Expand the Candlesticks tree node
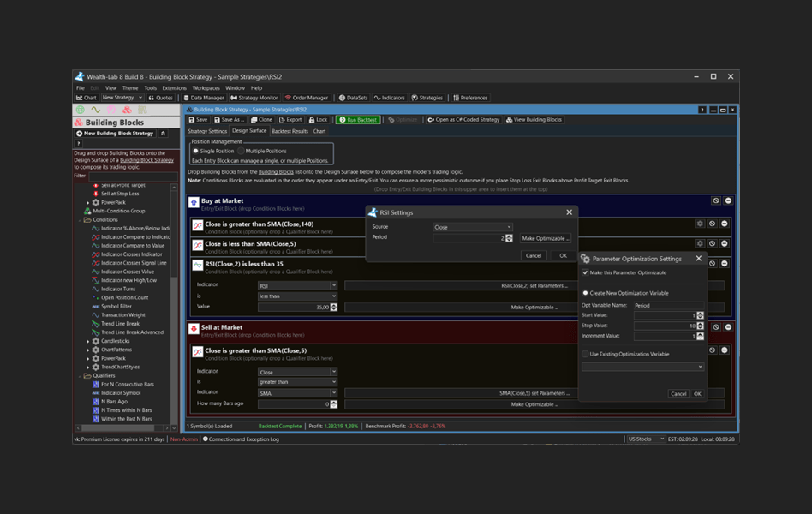 [x=88, y=341]
